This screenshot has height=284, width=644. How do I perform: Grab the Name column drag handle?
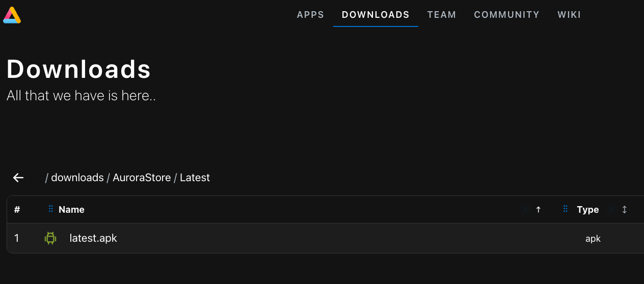point(50,209)
